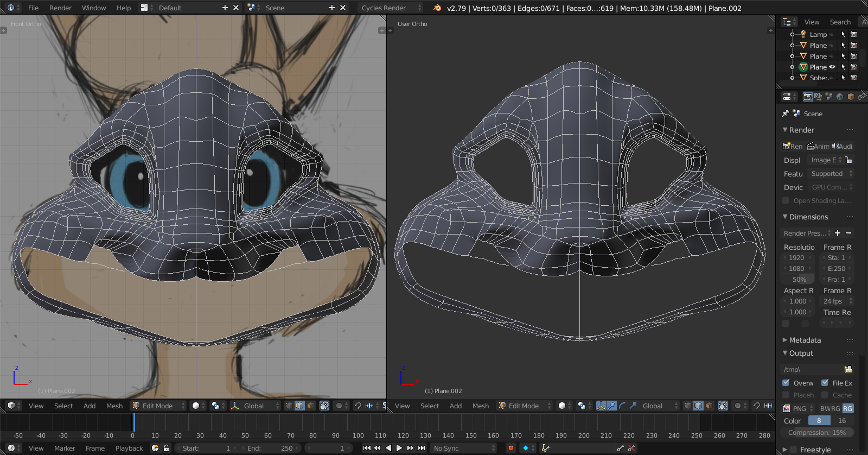The height and width of the screenshot is (455, 868).
Task: Toggle snap magnet in left viewport header
Action: (358, 406)
